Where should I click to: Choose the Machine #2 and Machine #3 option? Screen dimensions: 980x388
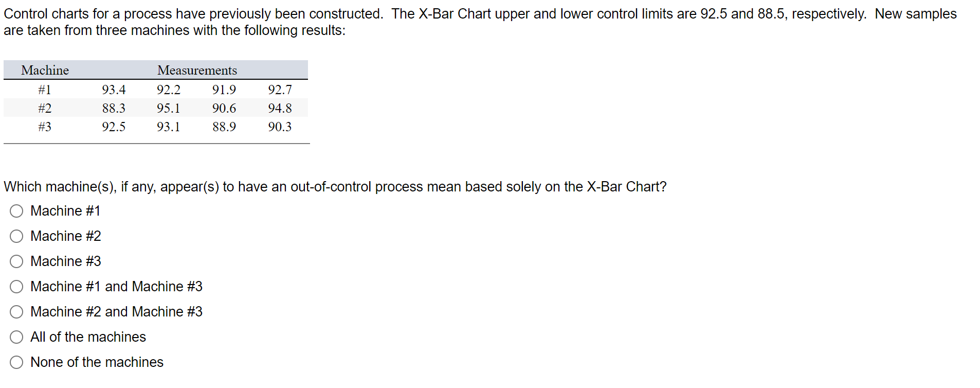16,312
